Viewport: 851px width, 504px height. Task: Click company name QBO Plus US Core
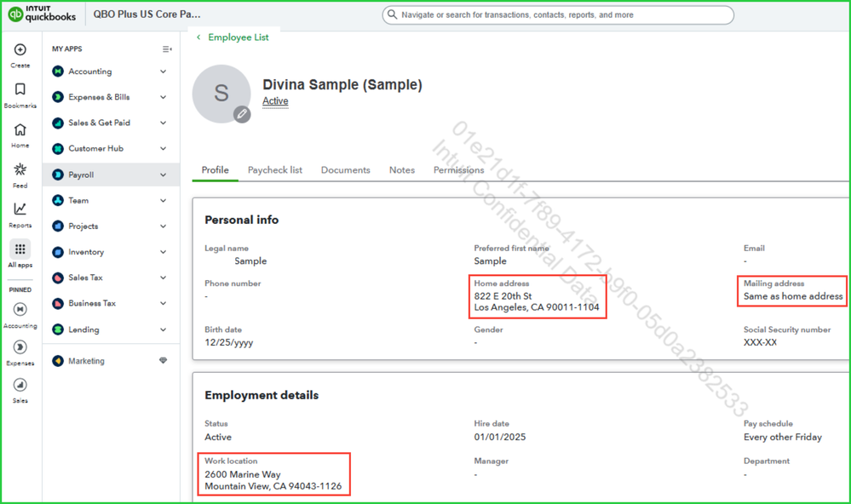147,14
